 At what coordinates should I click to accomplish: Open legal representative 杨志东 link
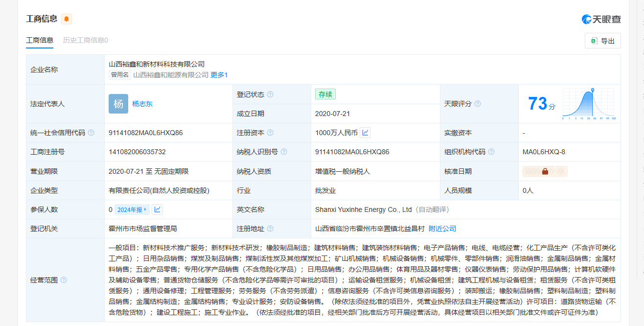click(x=142, y=104)
